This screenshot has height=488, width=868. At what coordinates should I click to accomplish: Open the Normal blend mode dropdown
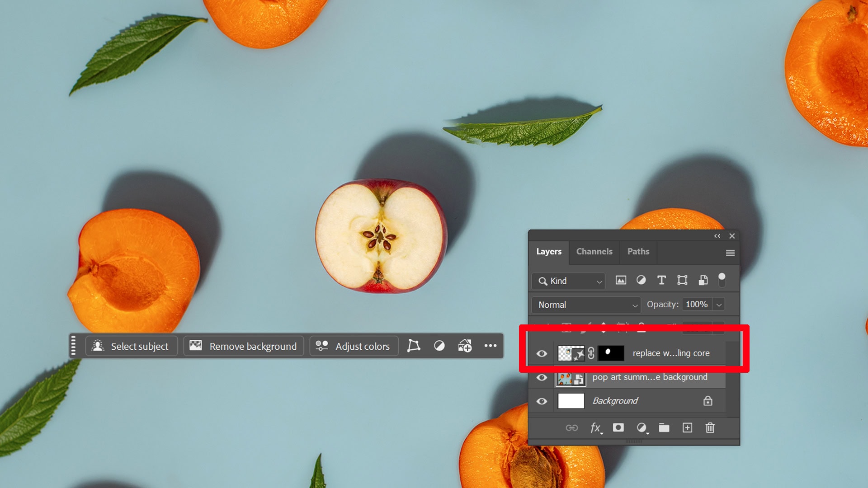tap(586, 305)
